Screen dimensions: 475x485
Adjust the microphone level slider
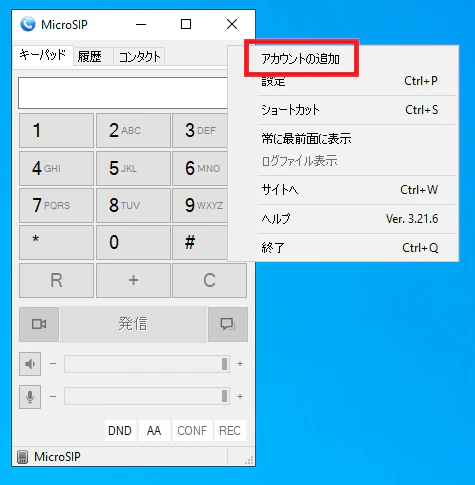[147, 397]
